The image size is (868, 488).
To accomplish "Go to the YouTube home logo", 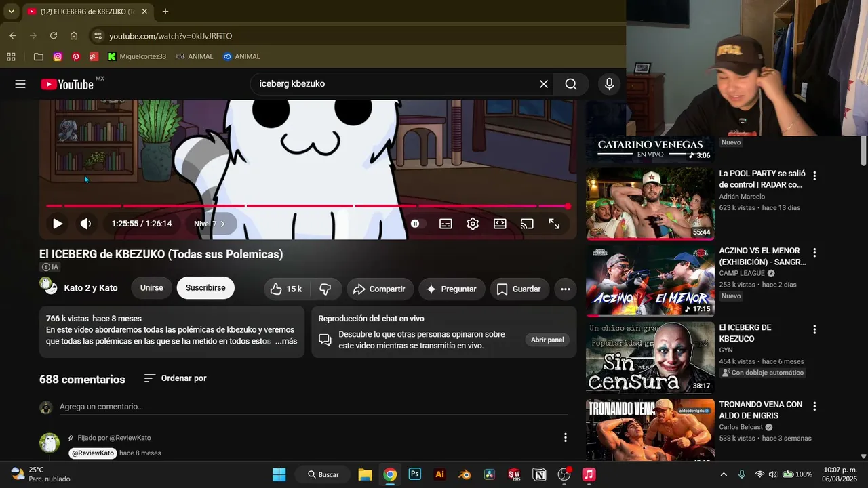I will 67,84.
